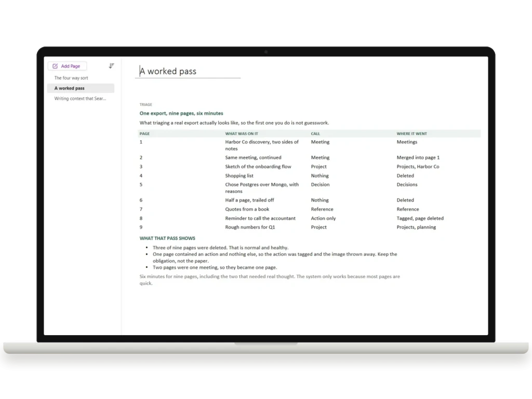The image size is (532, 399).
Task: Click cell 'Sketch of the onboarding flow'
Action: pos(258,167)
